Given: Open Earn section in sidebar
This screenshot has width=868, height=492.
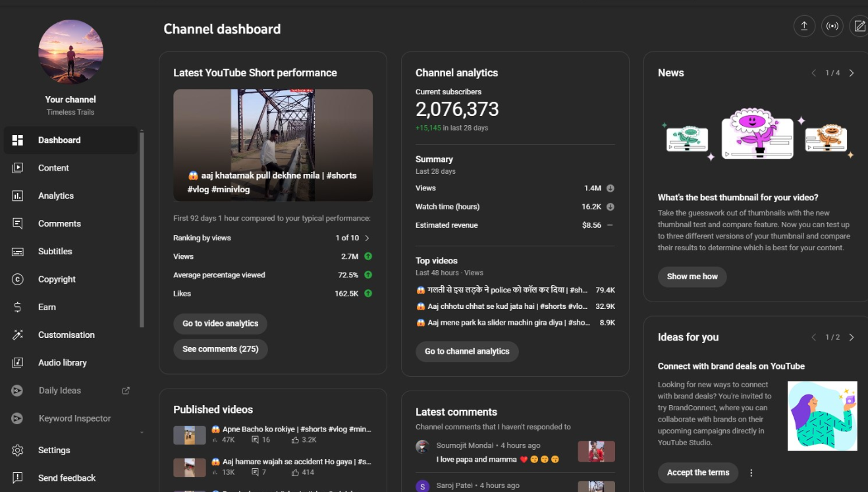Looking at the screenshot, I should click(x=70, y=307).
